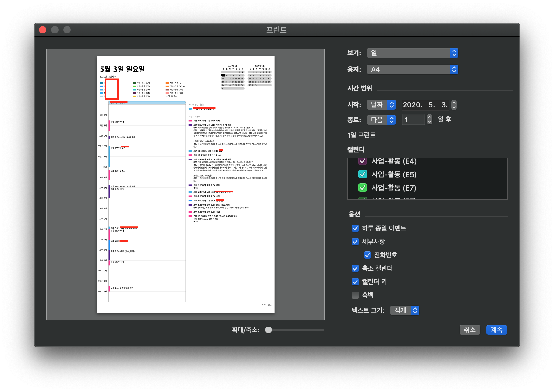Screen dimensions: 554x392
Task: Uncheck the 사업-활동 (E7) calendar
Action: [x=363, y=188]
